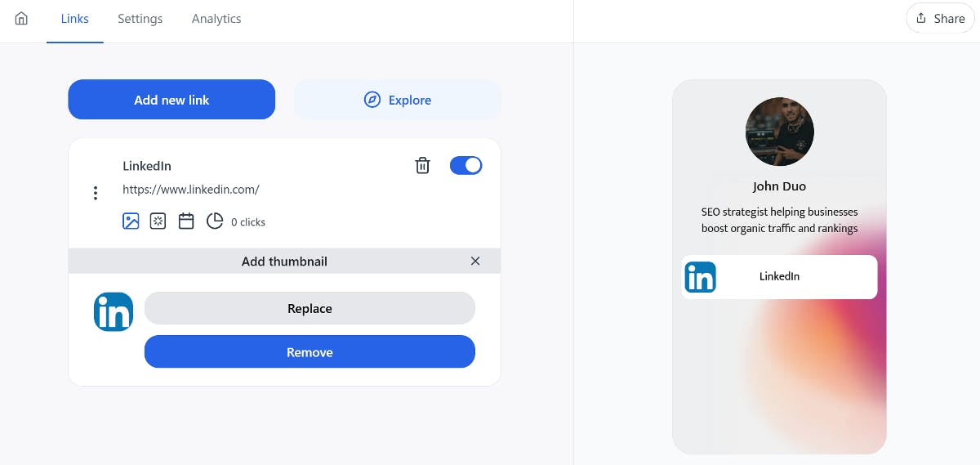Edit the LinkedIn link title

(147, 166)
